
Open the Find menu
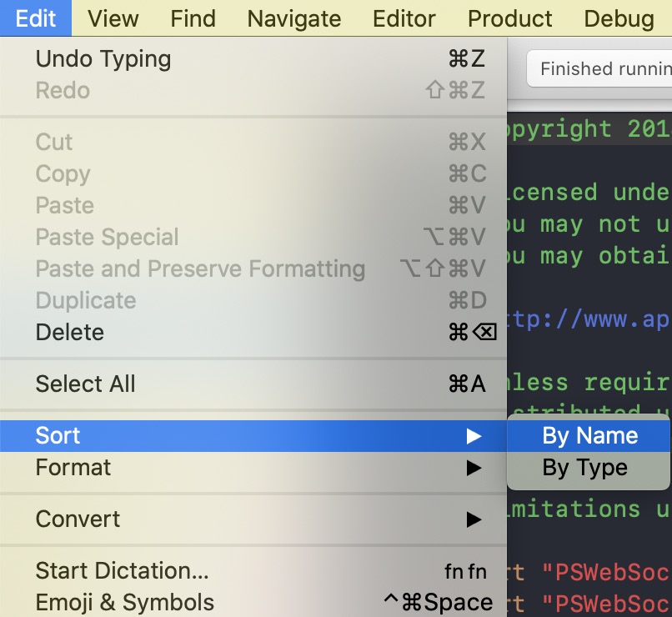[x=193, y=18]
